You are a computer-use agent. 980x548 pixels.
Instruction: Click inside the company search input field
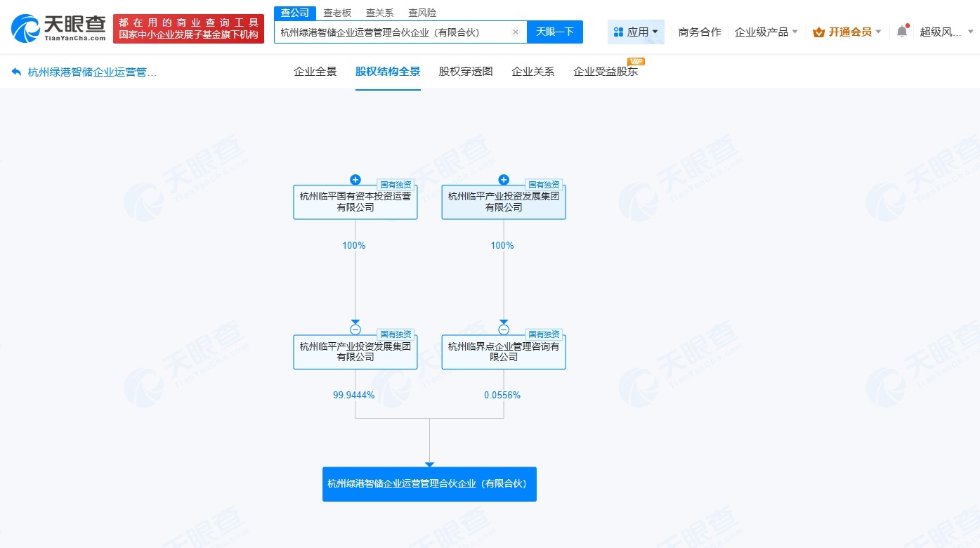tap(393, 32)
